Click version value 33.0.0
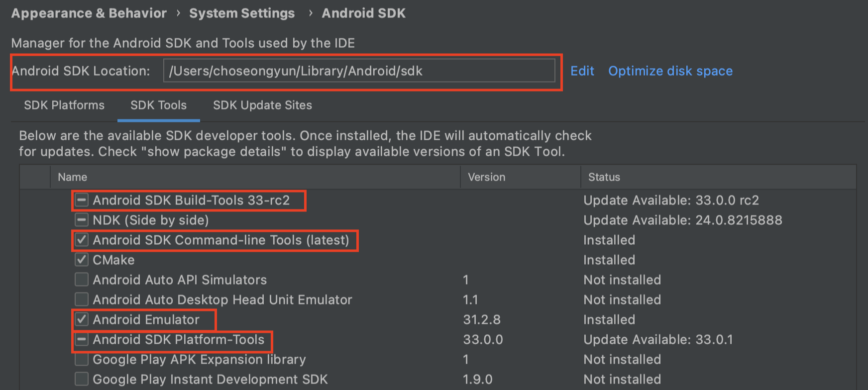The image size is (868, 390). tap(483, 340)
